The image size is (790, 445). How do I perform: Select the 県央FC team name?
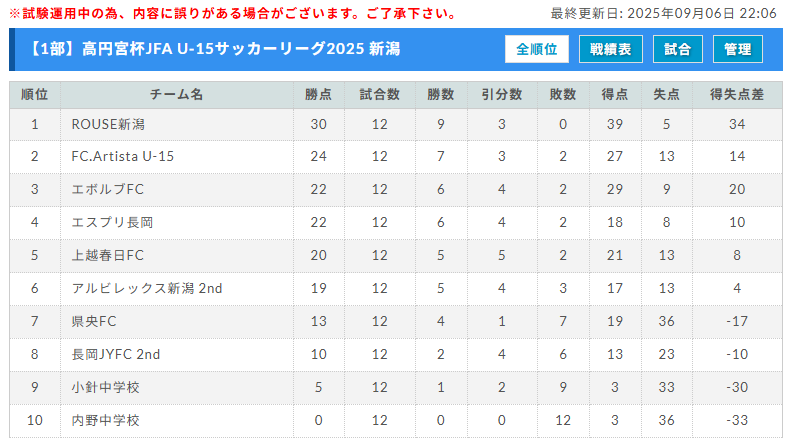(94, 322)
